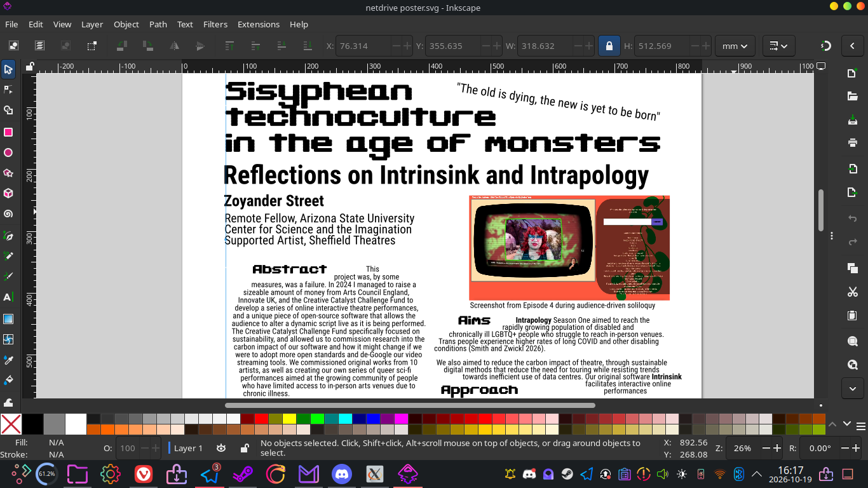Click the Paste clipboard icon
Viewport: 868px width, 488px height.
point(852,316)
